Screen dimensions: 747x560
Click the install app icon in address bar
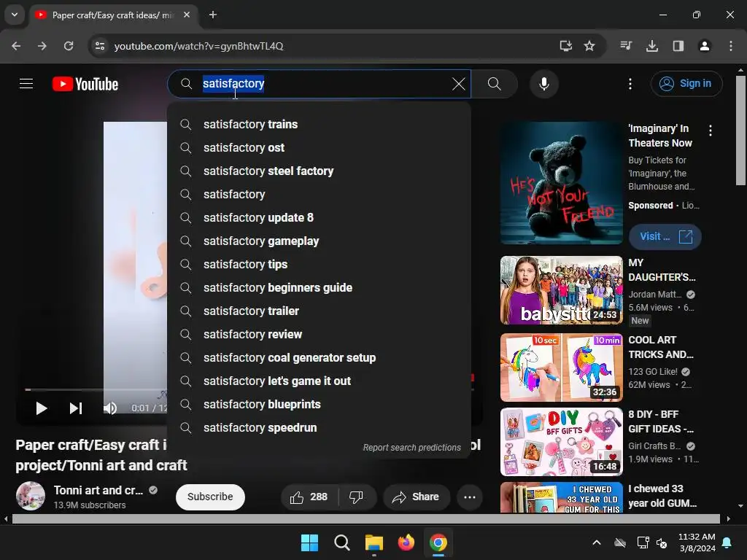pos(565,46)
